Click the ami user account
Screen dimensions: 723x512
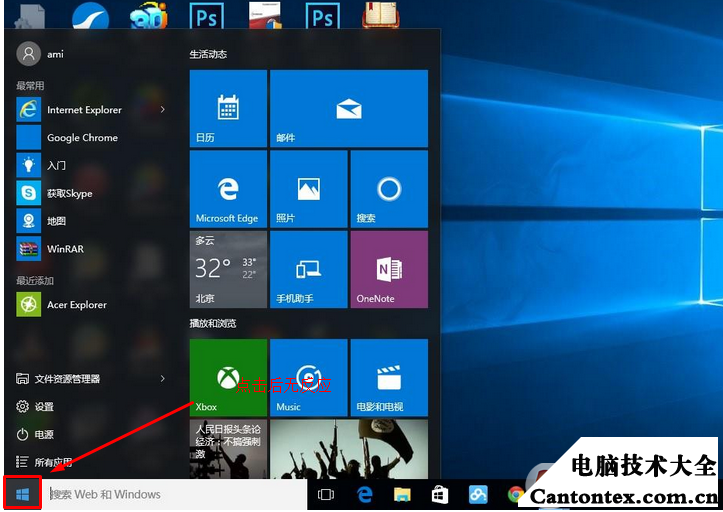point(40,54)
